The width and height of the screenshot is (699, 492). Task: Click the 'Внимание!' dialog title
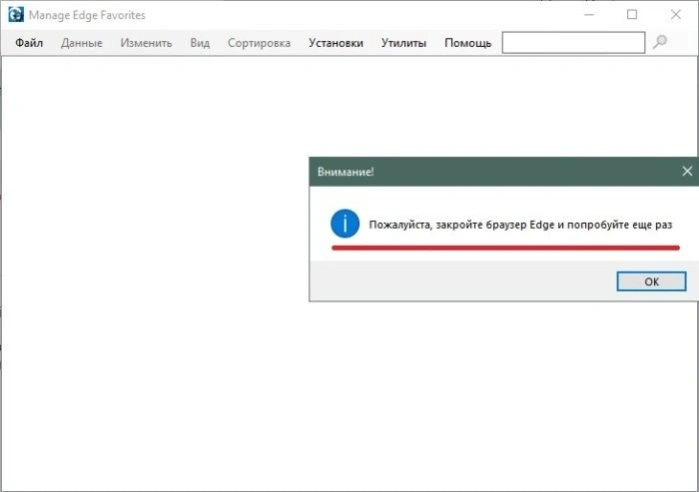(x=345, y=172)
